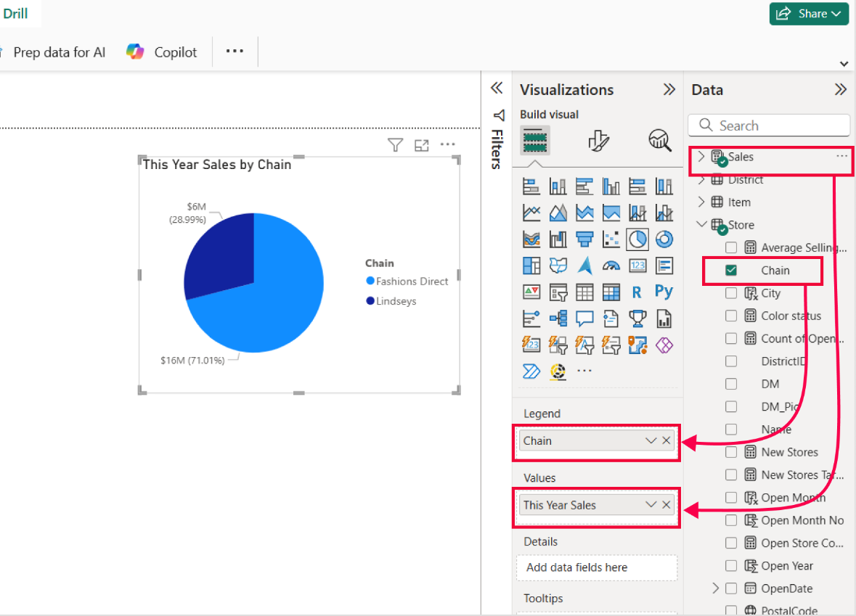Uncheck the Chain field
Image resolution: width=856 pixels, height=616 pixels.
(x=730, y=270)
